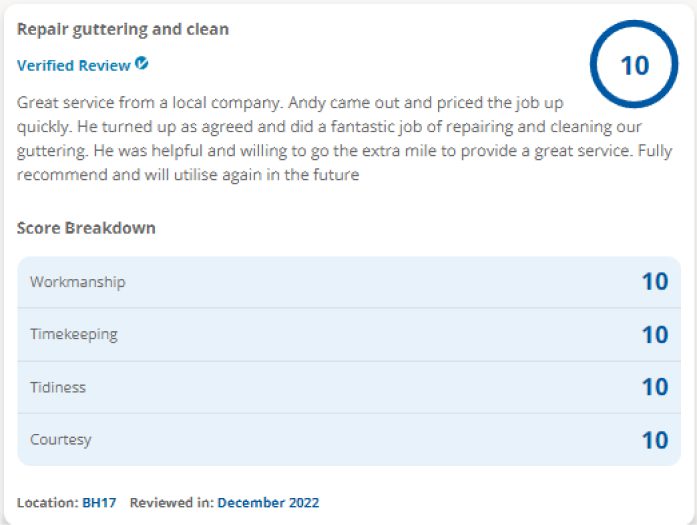Click the Courtesy score value 10
Screen dimensions: 697x525
pyautogui.click(x=655, y=440)
